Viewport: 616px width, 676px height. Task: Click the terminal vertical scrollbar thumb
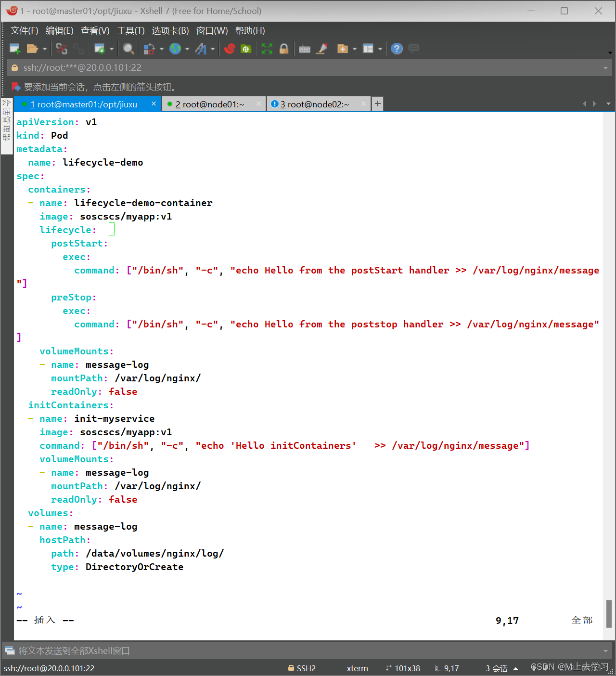coord(609,614)
